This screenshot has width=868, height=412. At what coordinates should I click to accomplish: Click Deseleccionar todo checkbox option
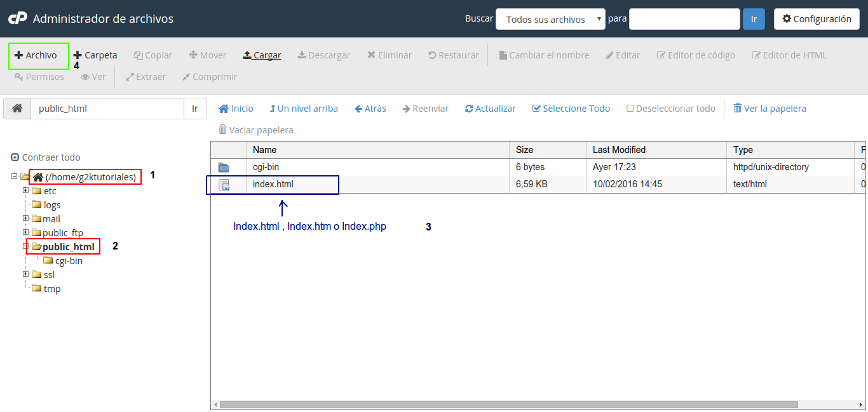670,109
